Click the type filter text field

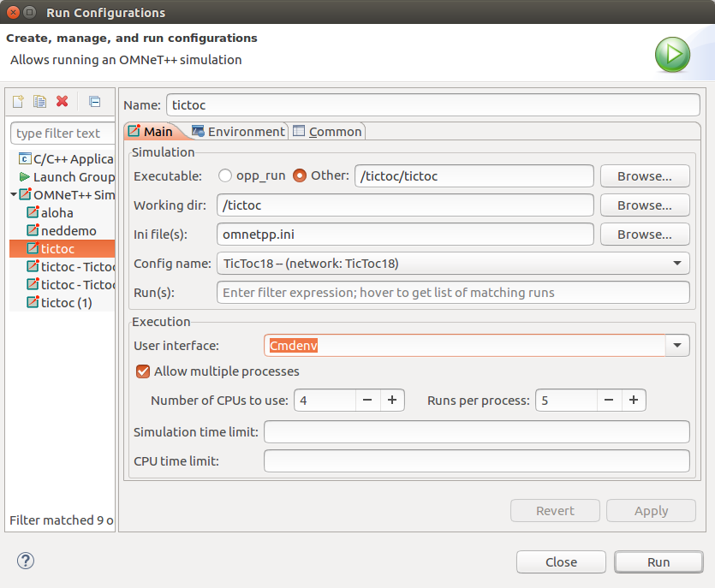(63, 134)
